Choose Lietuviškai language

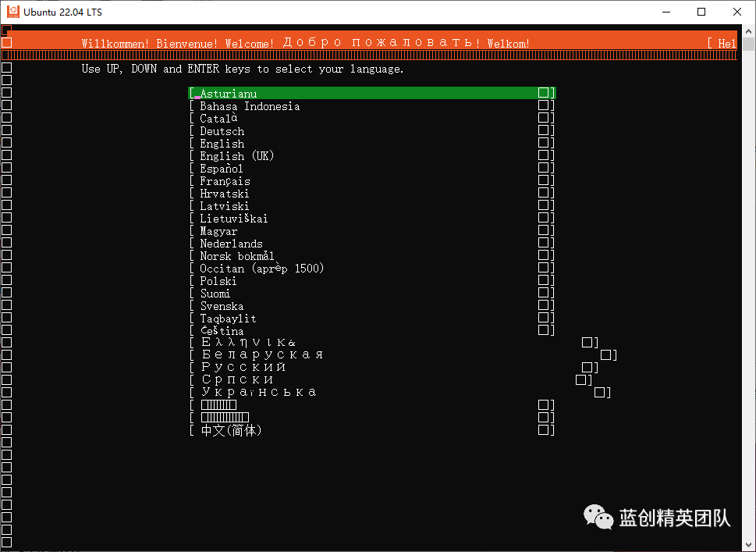[371, 219]
